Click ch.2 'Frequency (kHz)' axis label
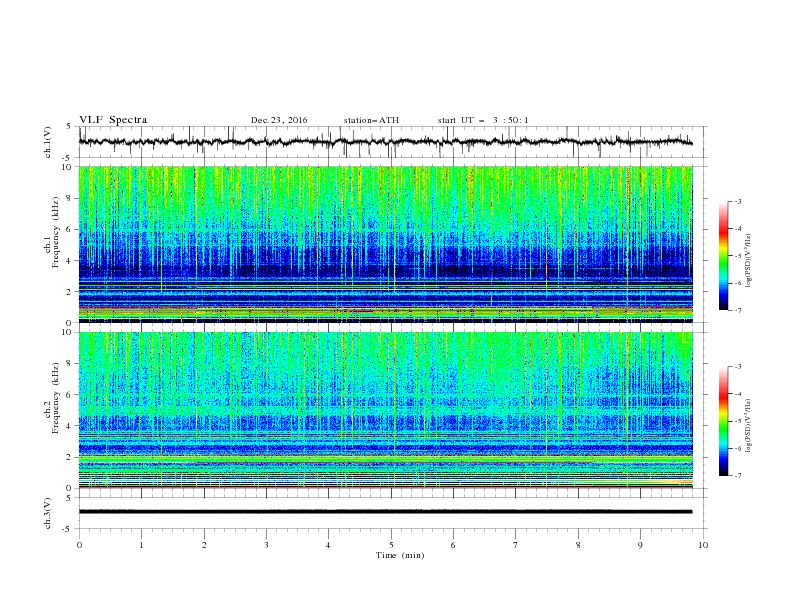 (56, 398)
